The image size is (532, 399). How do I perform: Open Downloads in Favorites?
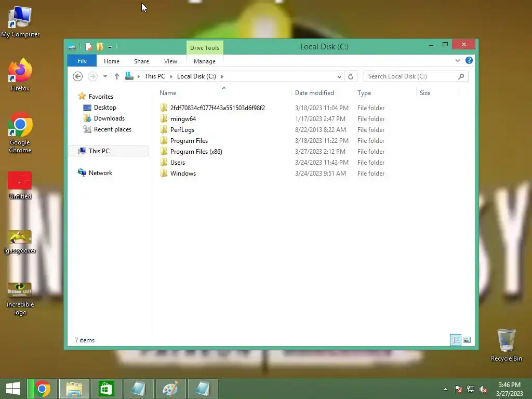coord(104,118)
